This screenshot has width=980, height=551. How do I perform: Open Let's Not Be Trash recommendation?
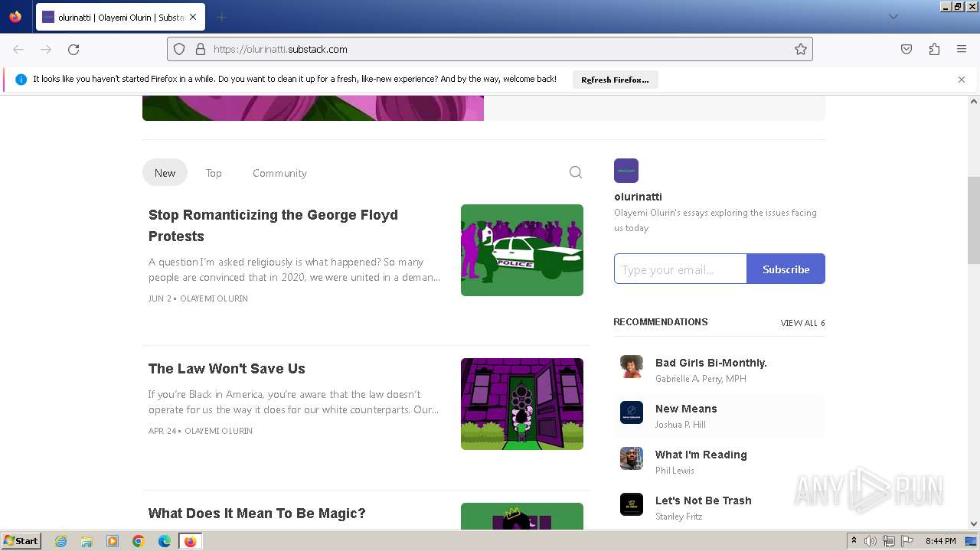(703, 500)
